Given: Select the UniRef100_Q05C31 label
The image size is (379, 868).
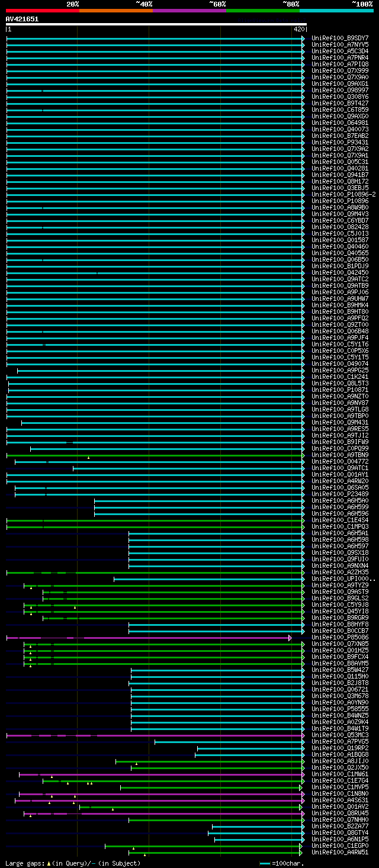Looking at the screenshot, I should click(340, 162).
